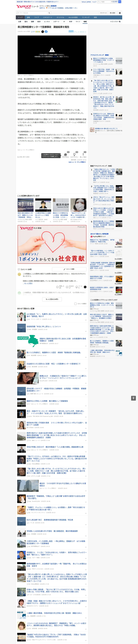
Task: Click the マイページ link
Action: 103,13
